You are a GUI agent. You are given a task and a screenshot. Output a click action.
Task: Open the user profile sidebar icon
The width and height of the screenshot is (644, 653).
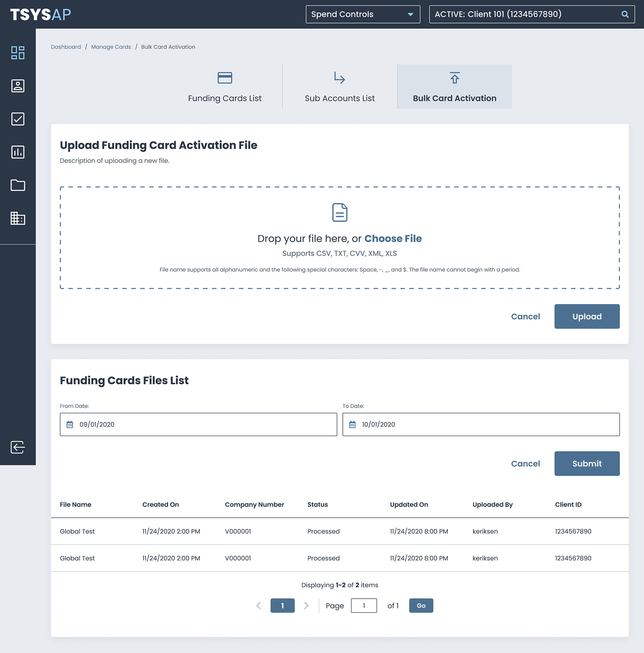tap(17, 86)
